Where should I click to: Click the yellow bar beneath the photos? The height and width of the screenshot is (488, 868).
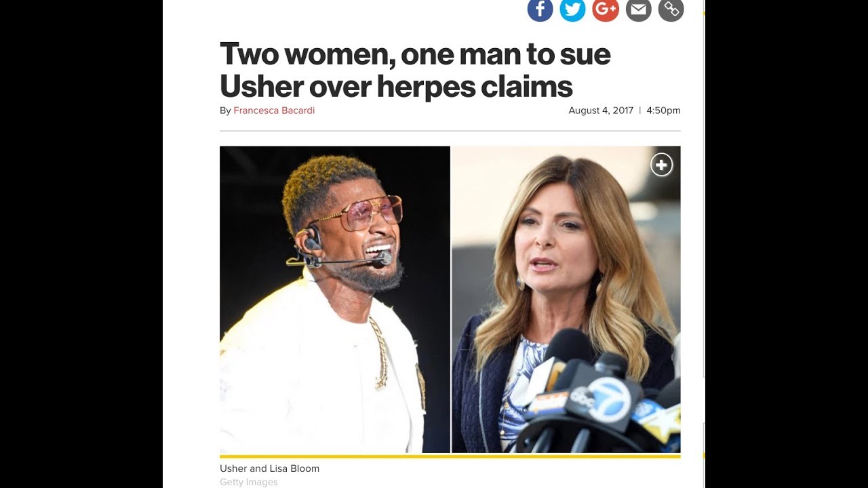click(450, 456)
